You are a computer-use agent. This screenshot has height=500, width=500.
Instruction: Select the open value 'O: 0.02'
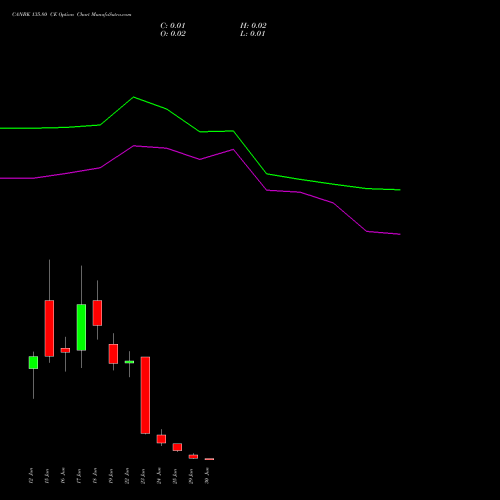(173, 34)
